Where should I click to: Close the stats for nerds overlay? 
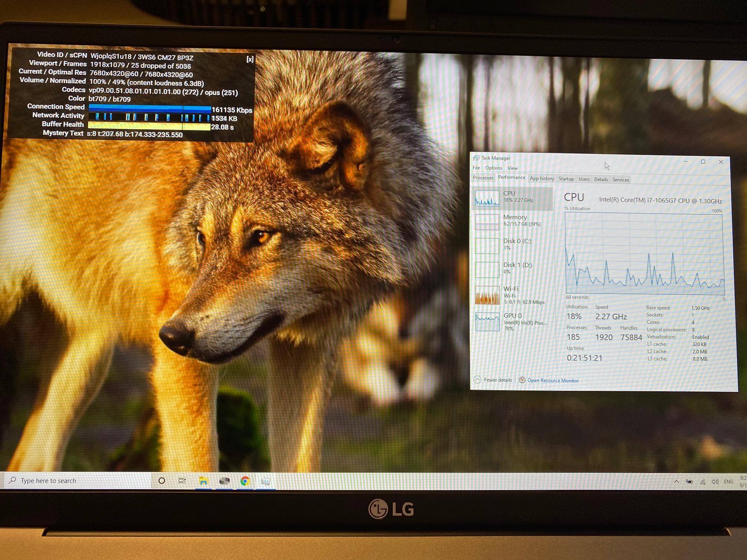[250, 60]
